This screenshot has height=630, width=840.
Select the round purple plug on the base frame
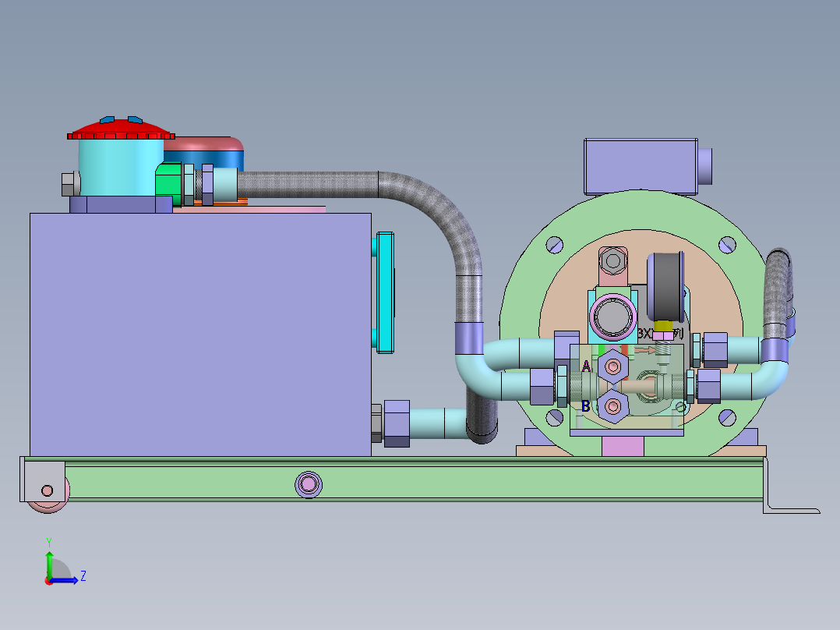(x=308, y=485)
